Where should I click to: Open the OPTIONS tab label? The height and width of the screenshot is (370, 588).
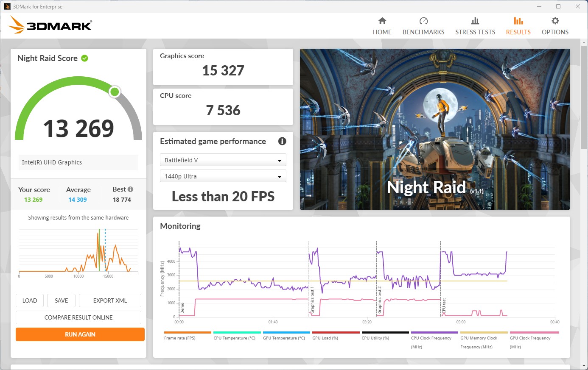[x=555, y=32]
